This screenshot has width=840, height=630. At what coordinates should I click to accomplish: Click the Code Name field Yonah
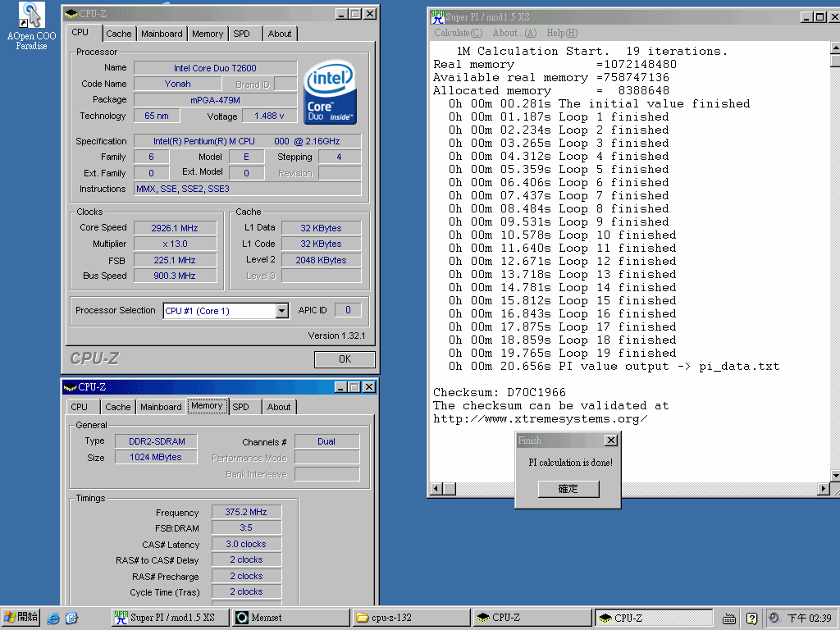click(178, 84)
